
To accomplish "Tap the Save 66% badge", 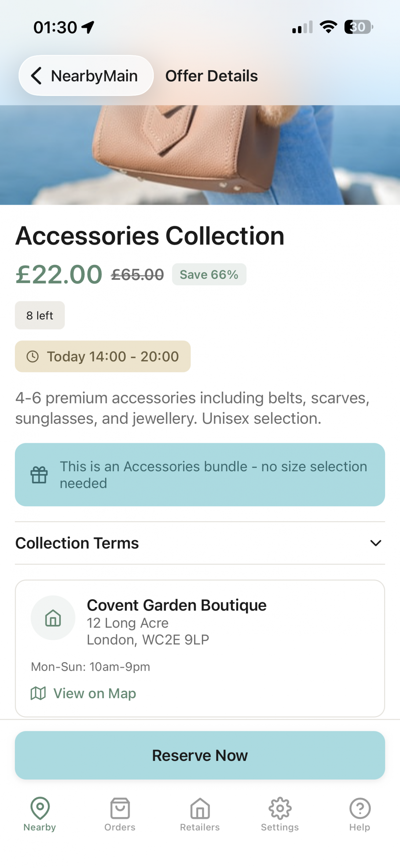I will coord(209,274).
